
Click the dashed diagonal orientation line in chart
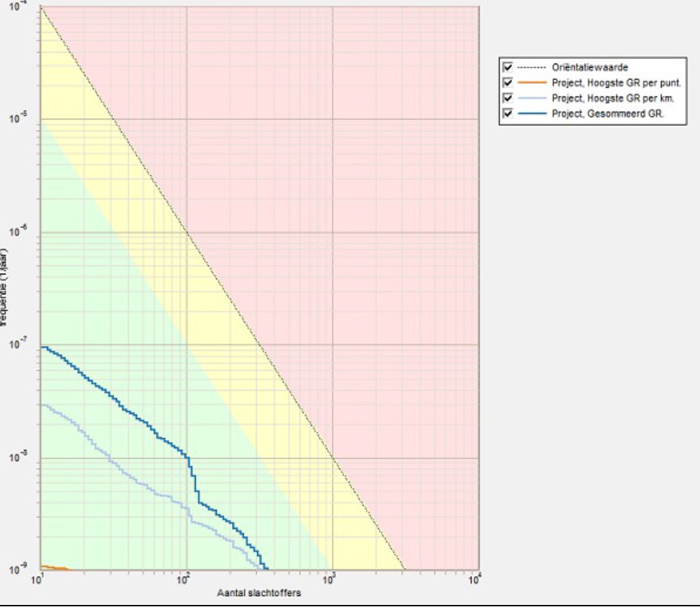pyautogui.click(x=260, y=346)
